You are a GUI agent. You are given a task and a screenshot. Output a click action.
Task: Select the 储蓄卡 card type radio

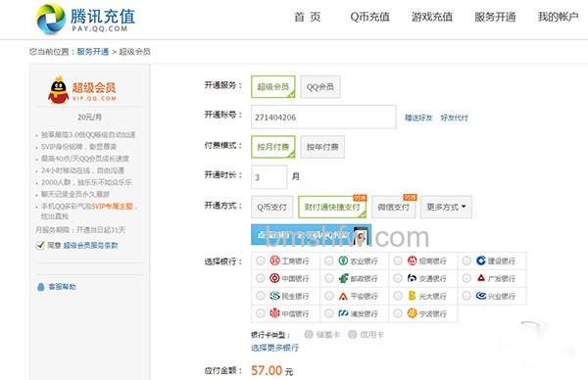pyautogui.click(x=309, y=334)
